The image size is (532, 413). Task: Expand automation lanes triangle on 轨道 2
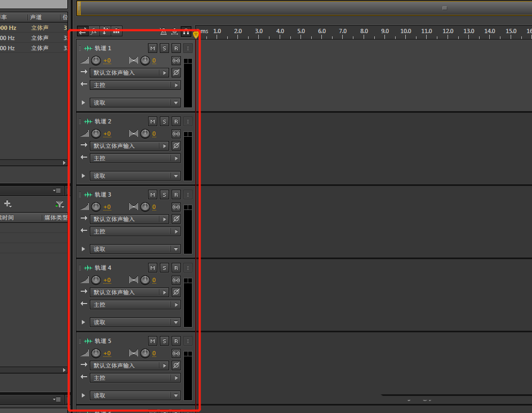[x=83, y=176]
